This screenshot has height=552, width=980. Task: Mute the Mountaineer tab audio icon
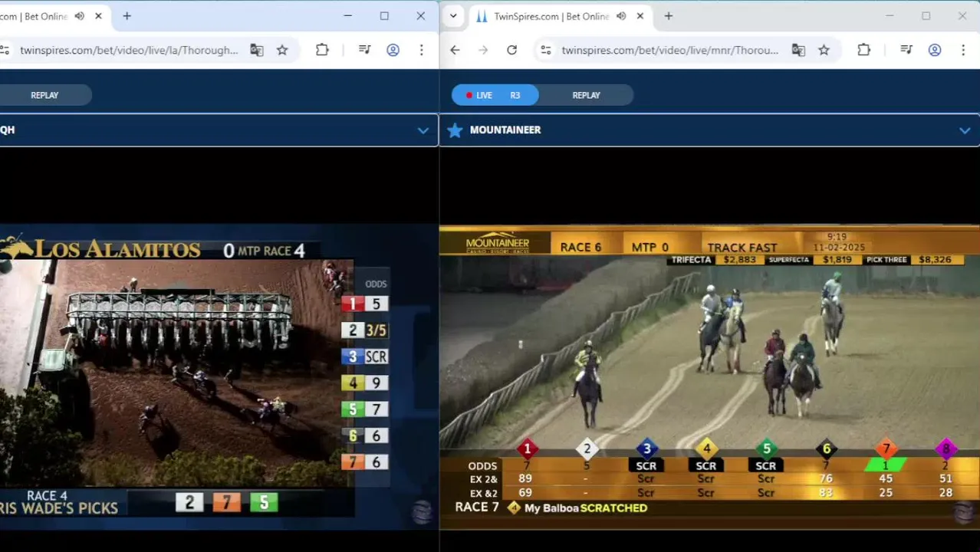pyautogui.click(x=621, y=16)
